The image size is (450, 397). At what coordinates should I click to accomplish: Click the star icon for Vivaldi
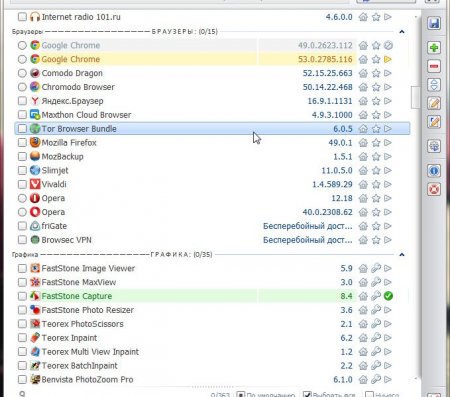click(376, 184)
